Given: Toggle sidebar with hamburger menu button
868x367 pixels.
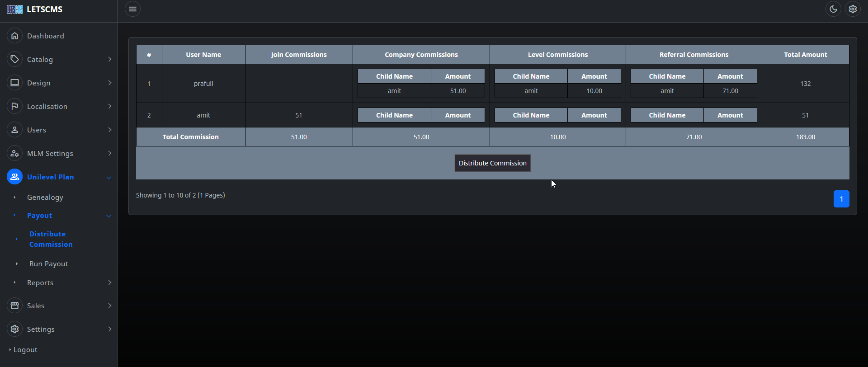Looking at the screenshot, I should [132, 9].
